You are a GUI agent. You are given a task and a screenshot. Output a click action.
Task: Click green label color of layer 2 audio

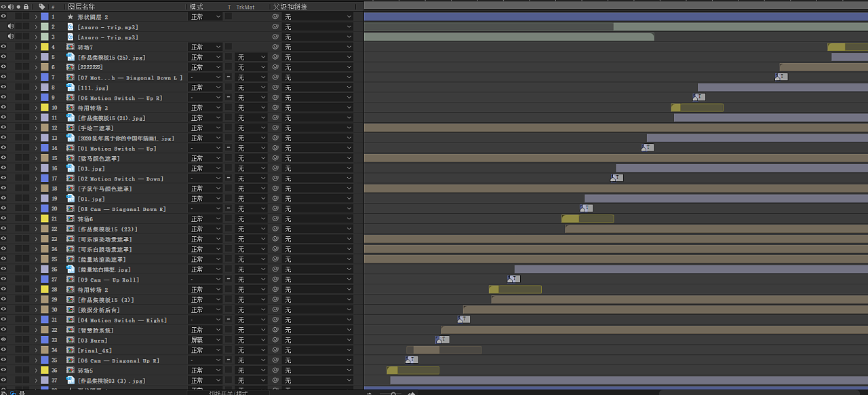[x=45, y=27]
